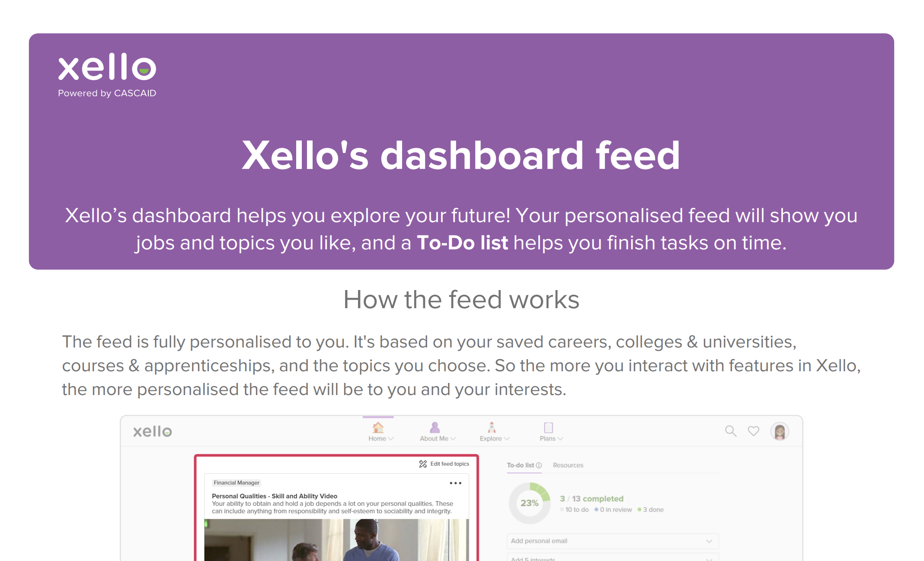Image resolution: width=924 pixels, height=561 pixels.
Task: Switch to the Resources tab
Action: pyautogui.click(x=568, y=465)
